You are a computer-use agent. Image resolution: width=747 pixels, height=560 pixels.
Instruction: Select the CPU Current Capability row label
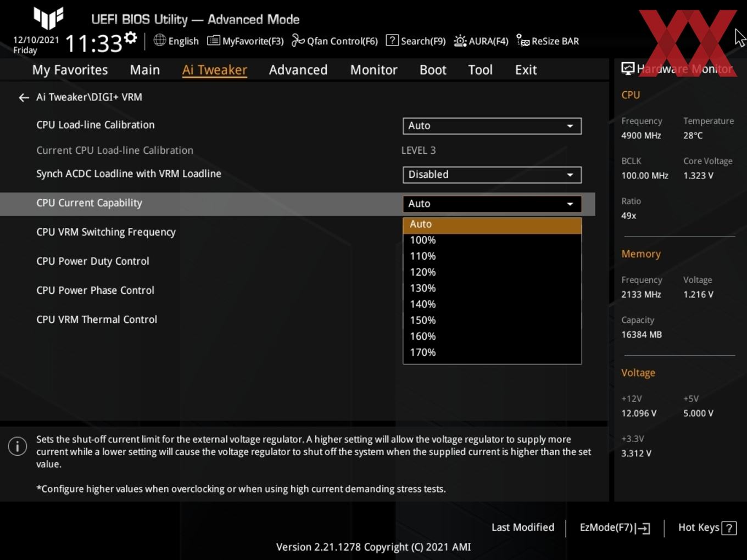click(x=89, y=203)
